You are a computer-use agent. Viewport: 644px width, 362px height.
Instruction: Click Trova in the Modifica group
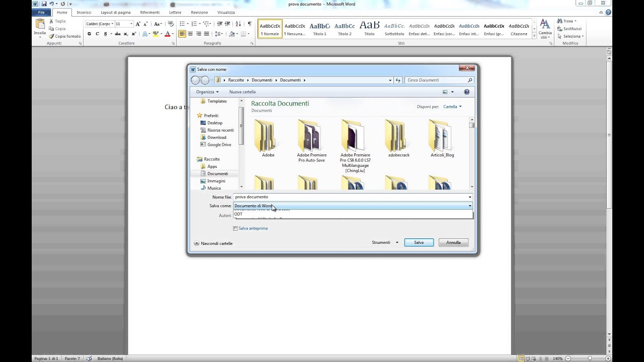[x=568, y=21]
